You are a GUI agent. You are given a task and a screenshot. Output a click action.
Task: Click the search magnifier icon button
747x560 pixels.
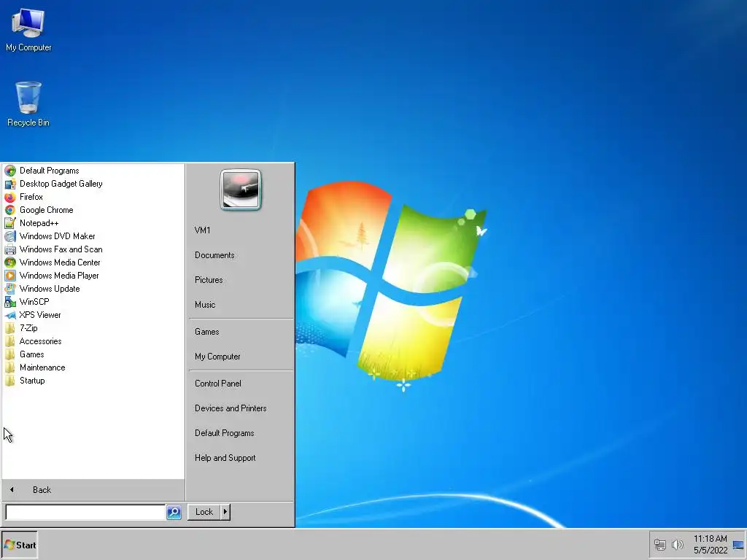[x=174, y=512]
